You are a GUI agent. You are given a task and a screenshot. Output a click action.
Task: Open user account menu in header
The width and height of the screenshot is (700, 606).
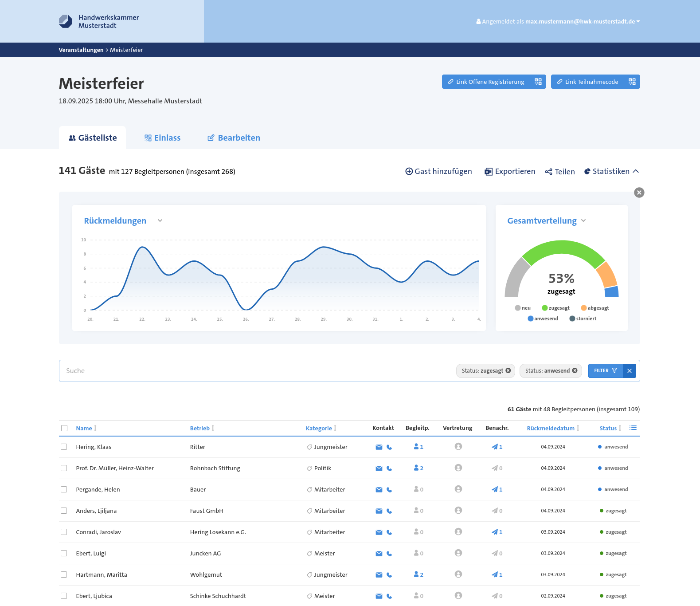tap(558, 21)
